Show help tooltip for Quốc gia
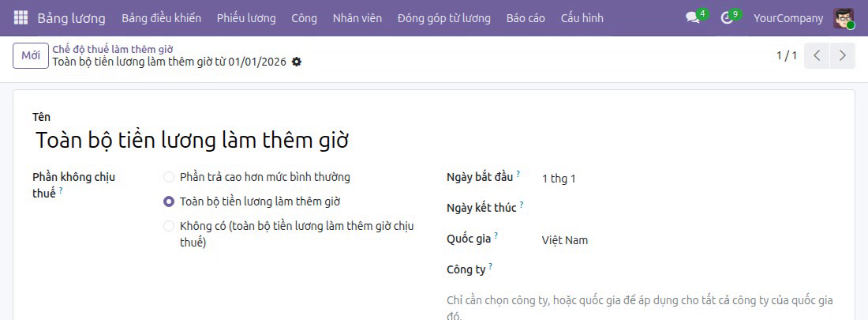Screen dimensions: 868x320 [x=496, y=235]
